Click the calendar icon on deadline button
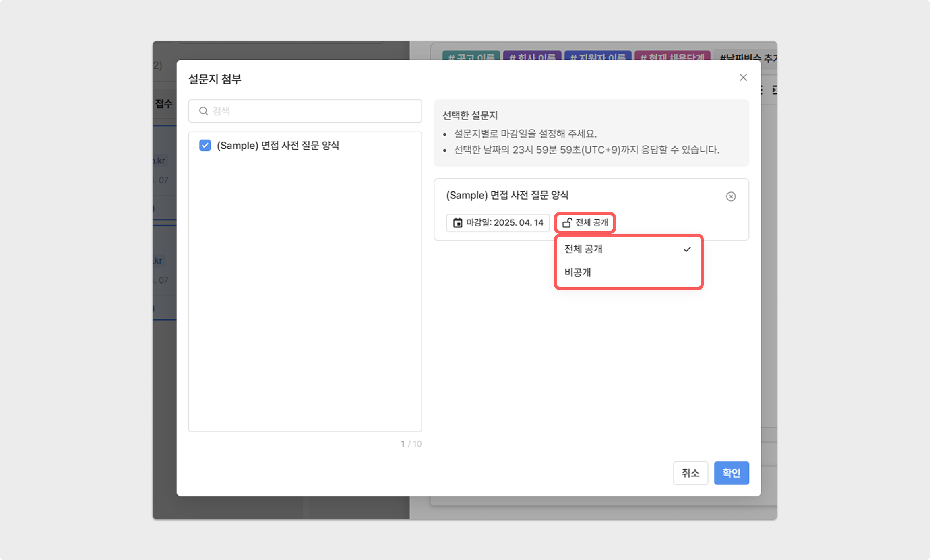 [x=458, y=223]
